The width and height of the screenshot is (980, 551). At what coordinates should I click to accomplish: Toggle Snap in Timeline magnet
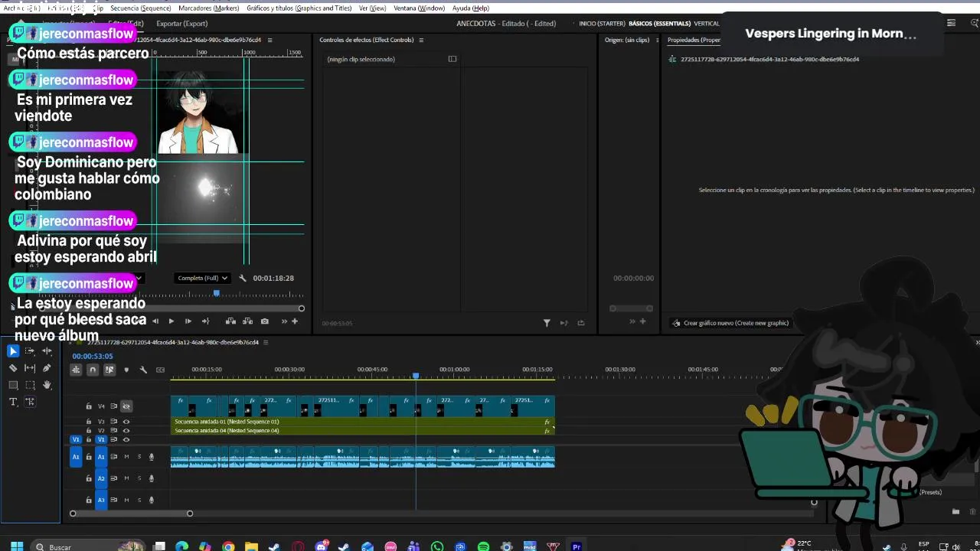[x=93, y=370]
